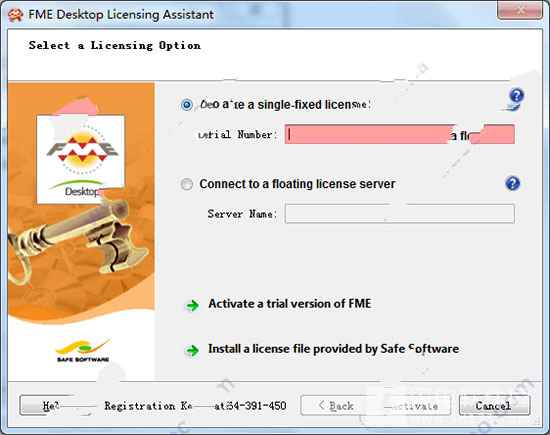
Task: Open Activate a trial version of FME
Action: [289, 303]
